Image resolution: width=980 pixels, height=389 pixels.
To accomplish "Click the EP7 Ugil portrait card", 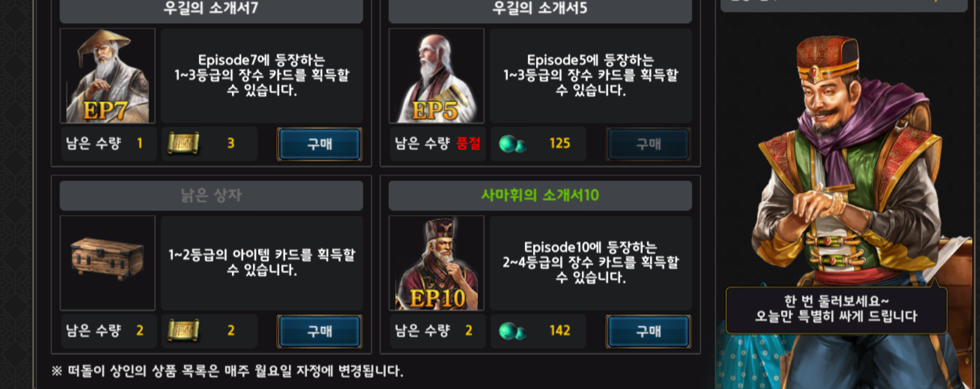I will (x=107, y=76).
